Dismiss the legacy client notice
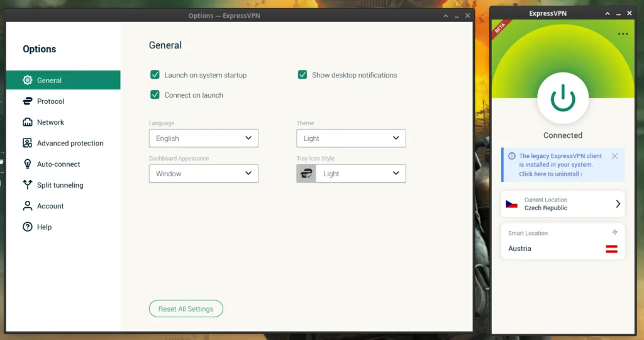This screenshot has width=644, height=340. point(614,156)
